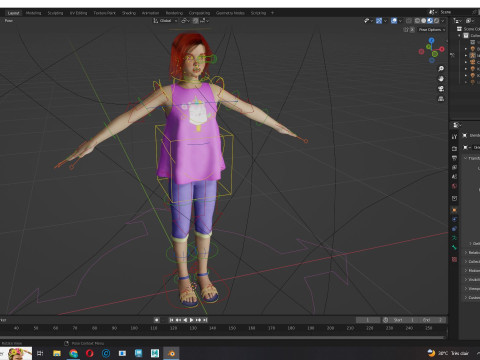Toggle snapping magnet in viewport header
Screen dimensions: 480x360
coord(195,21)
